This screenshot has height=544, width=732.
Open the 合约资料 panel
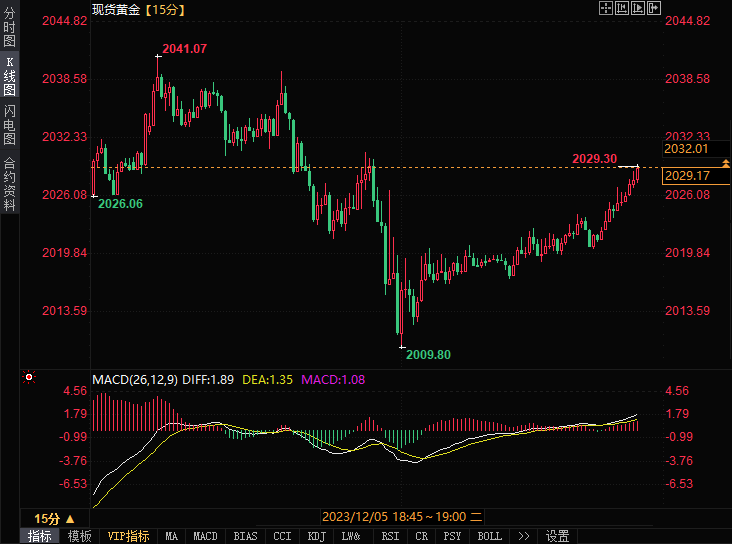click(9, 184)
